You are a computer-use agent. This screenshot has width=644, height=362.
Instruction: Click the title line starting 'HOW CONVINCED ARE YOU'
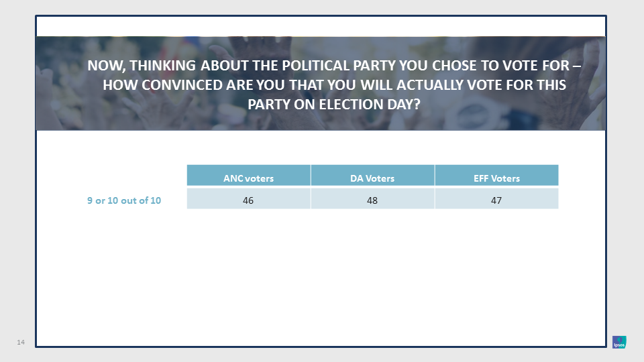tap(334, 85)
